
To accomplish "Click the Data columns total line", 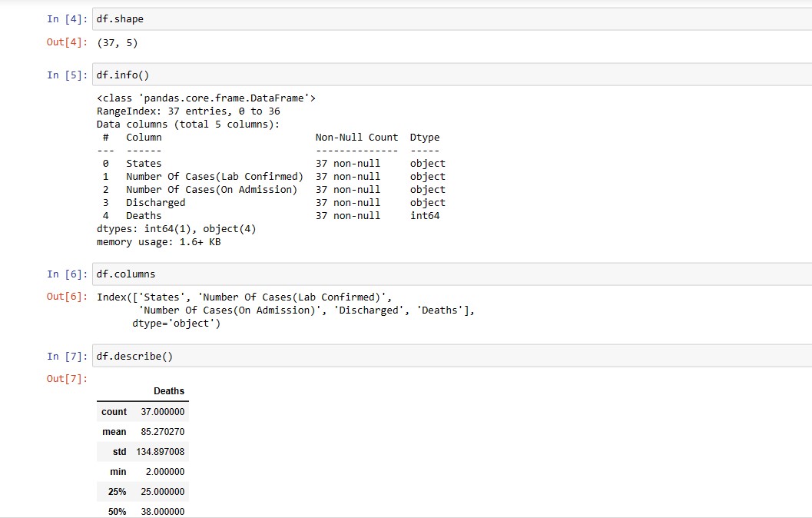I will pos(188,125).
